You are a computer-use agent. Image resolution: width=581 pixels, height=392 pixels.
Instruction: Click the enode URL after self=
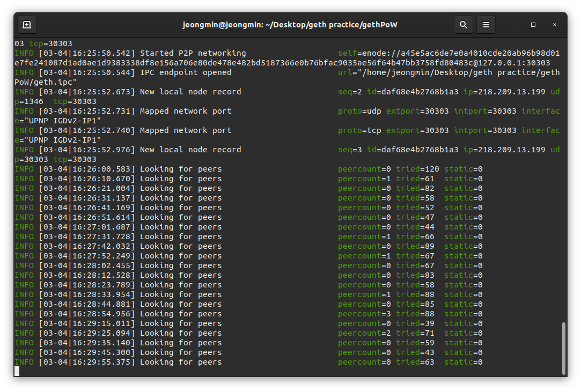click(x=287, y=58)
